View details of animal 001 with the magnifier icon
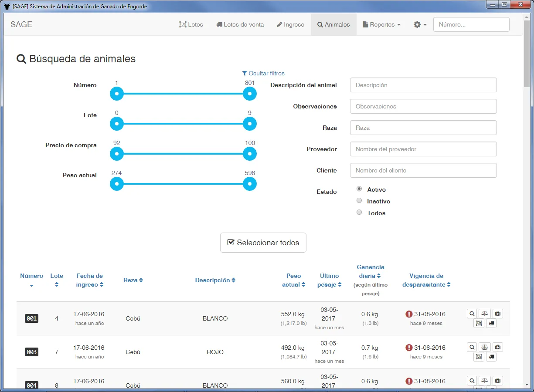This screenshot has width=534, height=392. (472, 313)
